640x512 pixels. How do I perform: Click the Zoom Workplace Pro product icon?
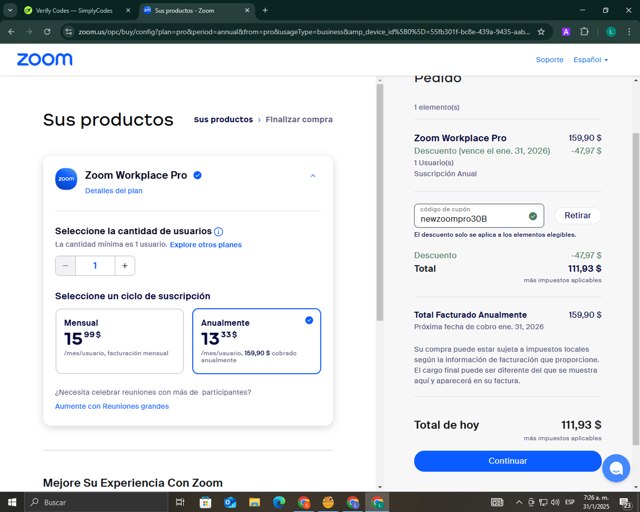pos(66,179)
